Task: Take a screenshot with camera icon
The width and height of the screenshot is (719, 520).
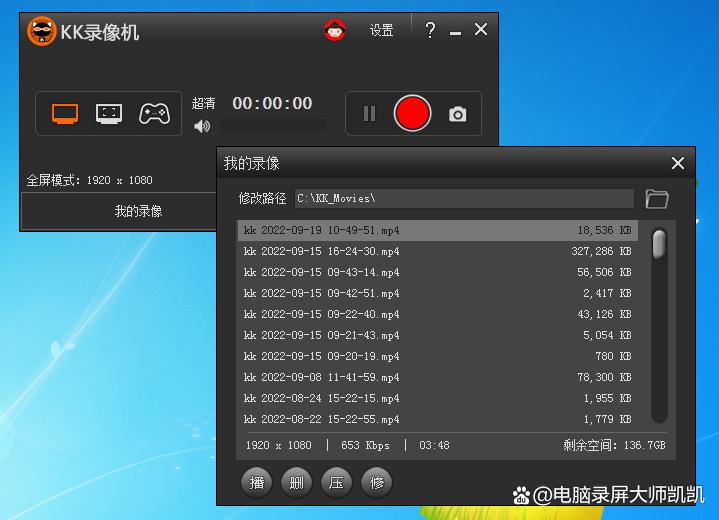Action: point(458,114)
